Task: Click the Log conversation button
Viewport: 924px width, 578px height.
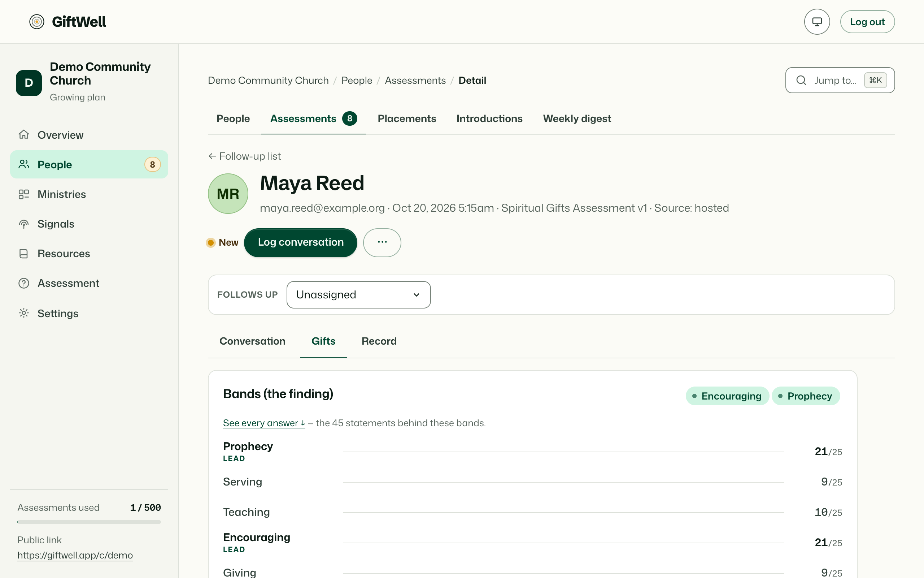Action: click(301, 243)
